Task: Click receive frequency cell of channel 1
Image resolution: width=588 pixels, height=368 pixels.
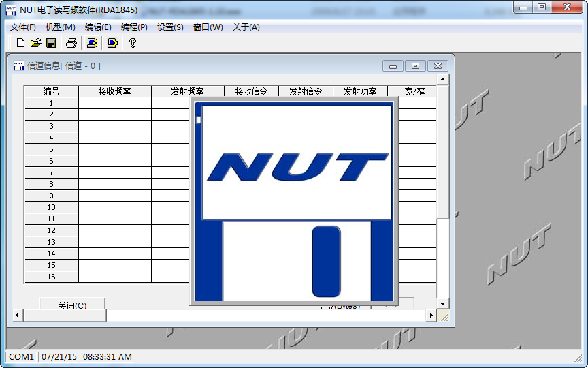Action: pyautogui.click(x=115, y=103)
